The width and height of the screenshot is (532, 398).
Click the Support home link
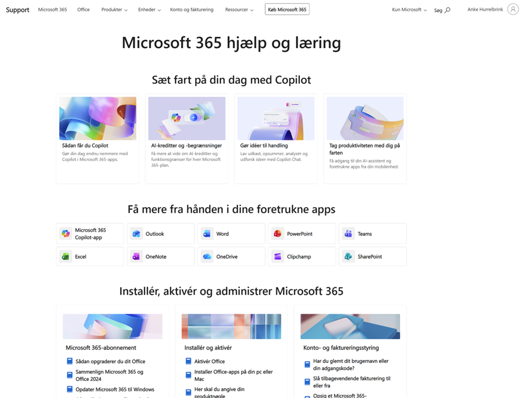coord(18,10)
